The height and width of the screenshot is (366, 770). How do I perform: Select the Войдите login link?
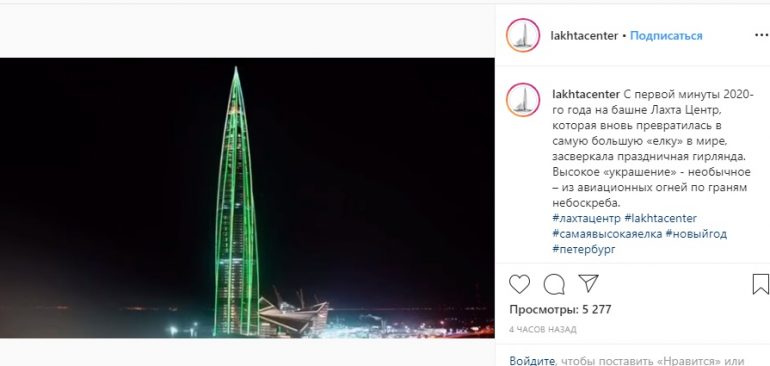[x=532, y=361]
